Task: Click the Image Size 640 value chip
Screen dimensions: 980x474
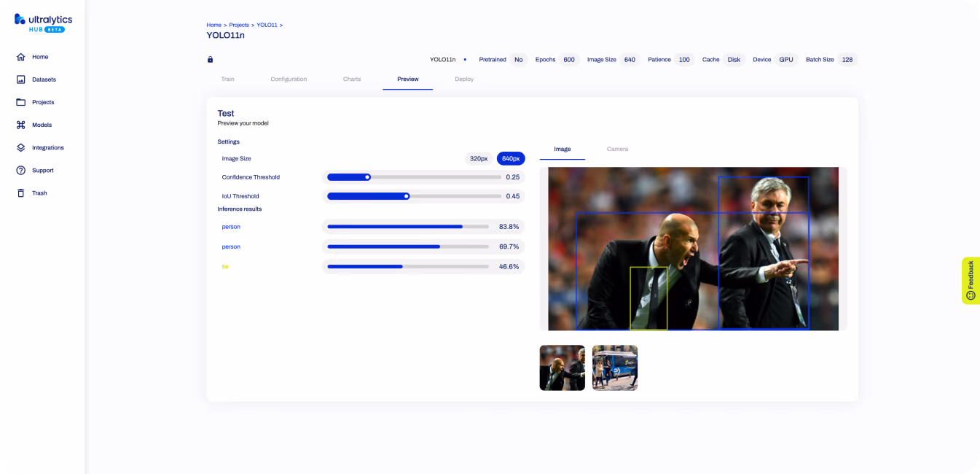Action: 630,60
